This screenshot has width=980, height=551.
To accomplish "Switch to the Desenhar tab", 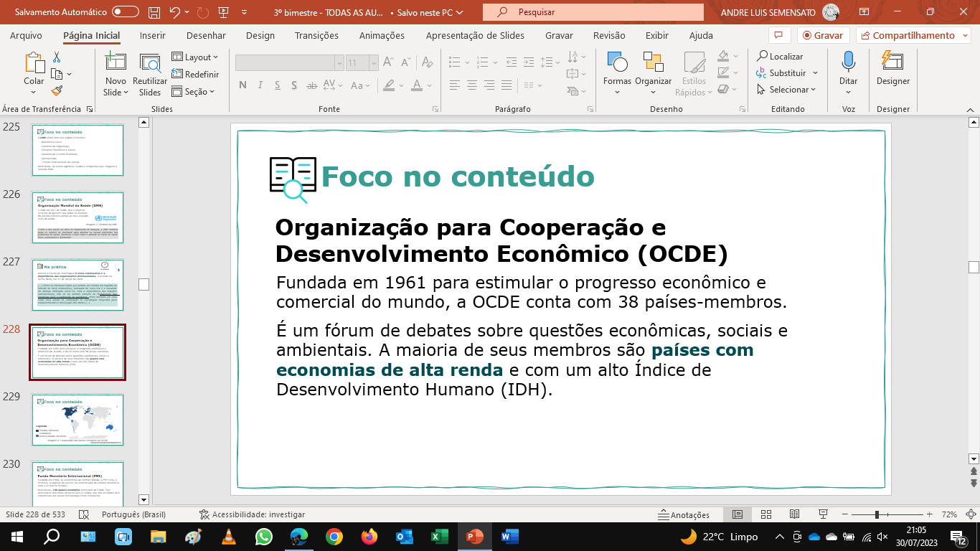I will point(206,35).
